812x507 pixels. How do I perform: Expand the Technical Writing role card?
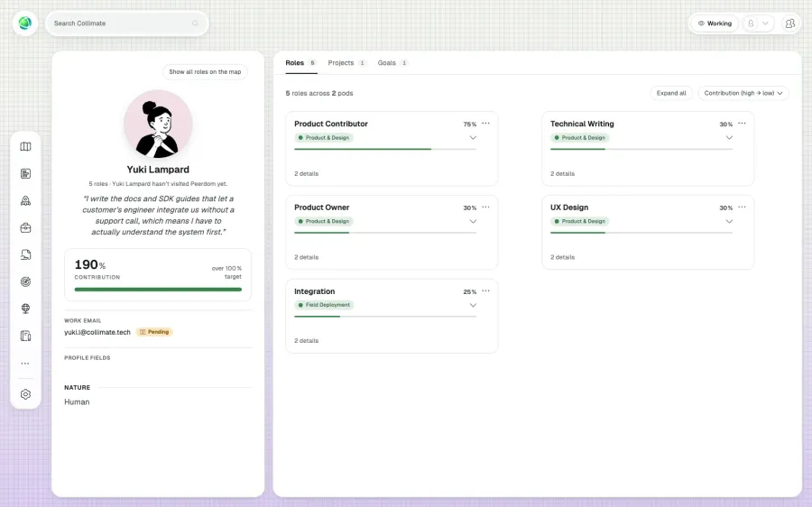tap(729, 138)
